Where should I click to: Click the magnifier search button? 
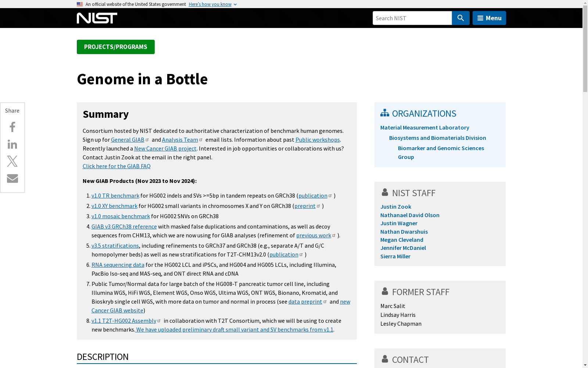click(x=460, y=18)
